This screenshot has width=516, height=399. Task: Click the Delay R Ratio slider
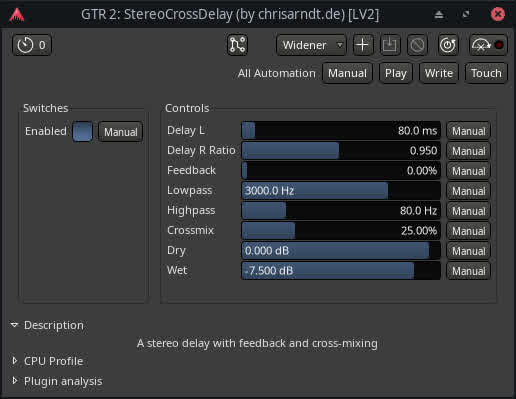(341, 151)
